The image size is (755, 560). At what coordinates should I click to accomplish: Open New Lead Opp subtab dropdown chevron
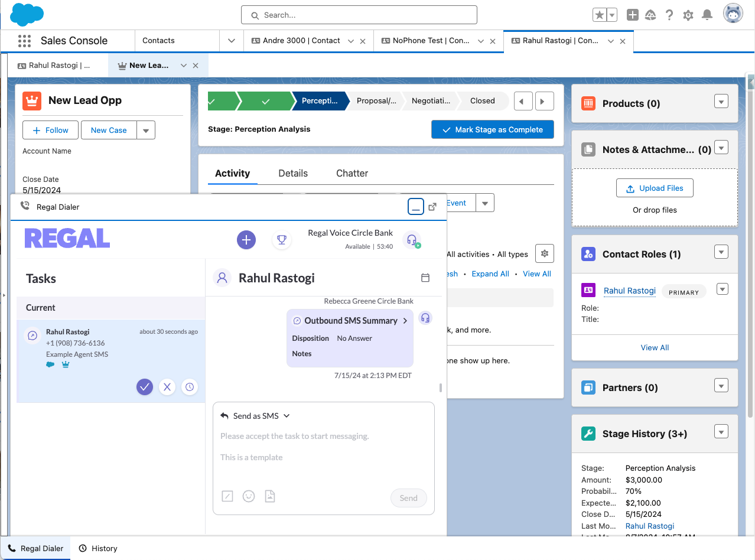(184, 66)
